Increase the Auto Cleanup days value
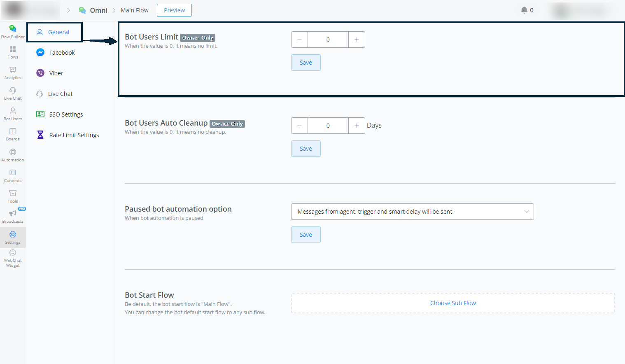Viewport: 625px width, 364px height. click(x=357, y=126)
